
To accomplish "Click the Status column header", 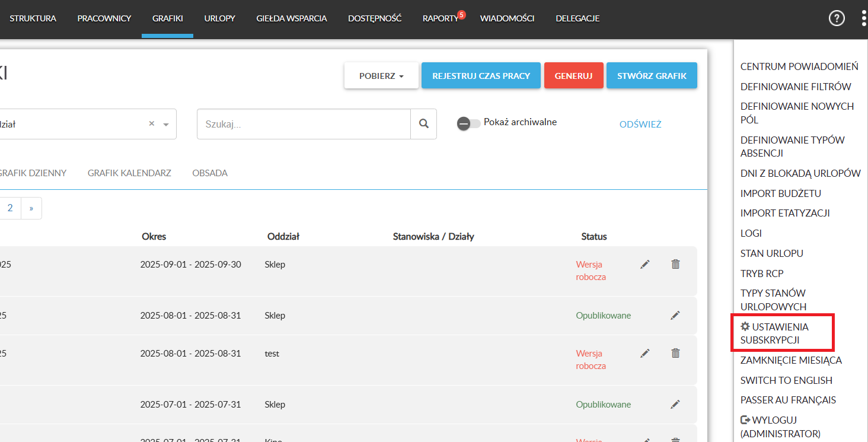I will point(594,236).
